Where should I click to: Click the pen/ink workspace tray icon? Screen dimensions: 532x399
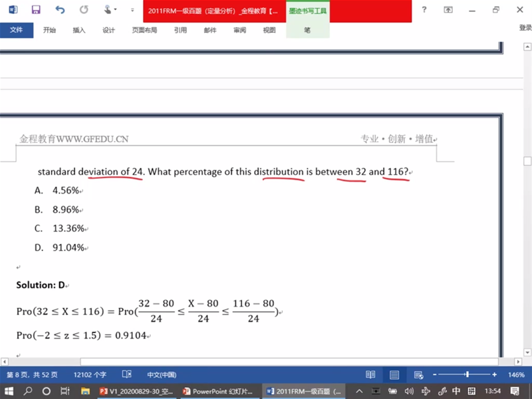point(442,391)
